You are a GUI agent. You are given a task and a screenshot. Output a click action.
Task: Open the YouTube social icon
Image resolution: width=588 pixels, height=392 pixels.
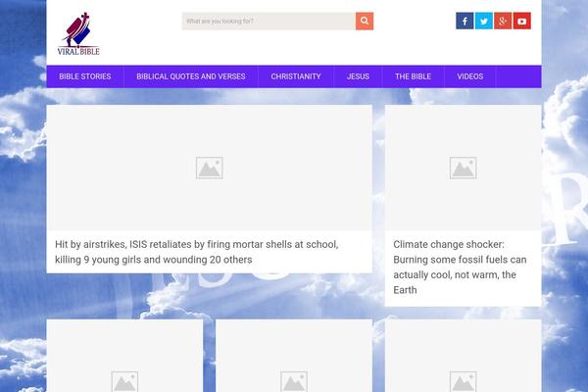tap(522, 21)
